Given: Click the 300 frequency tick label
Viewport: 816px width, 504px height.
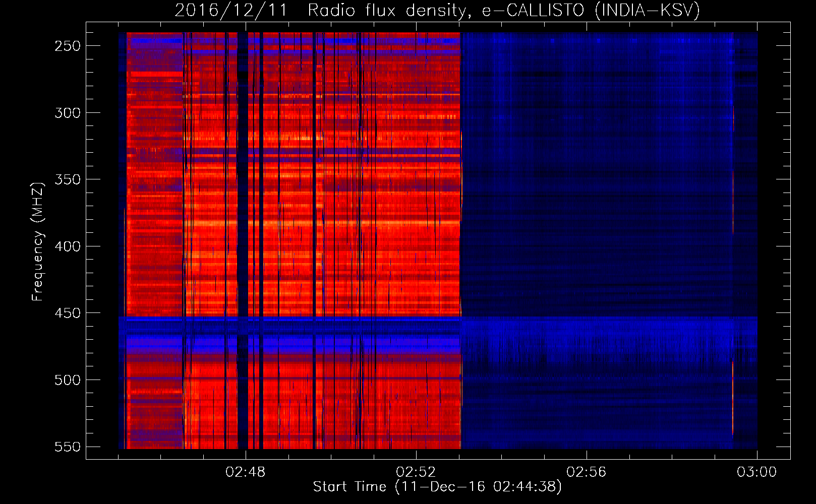Looking at the screenshot, I should coord(68,113).
